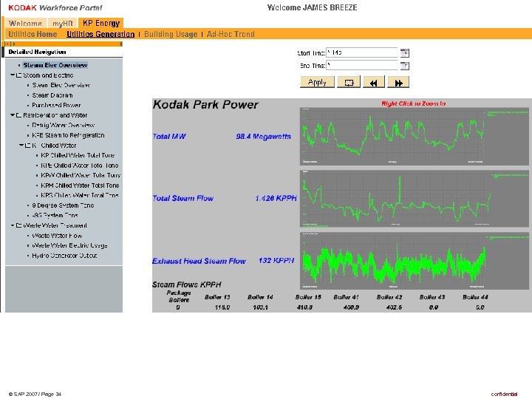This screenshot has width=532, height=399.
Task: Open KPM Chilled Water Total Tons
Action: (x=80, y=185)
